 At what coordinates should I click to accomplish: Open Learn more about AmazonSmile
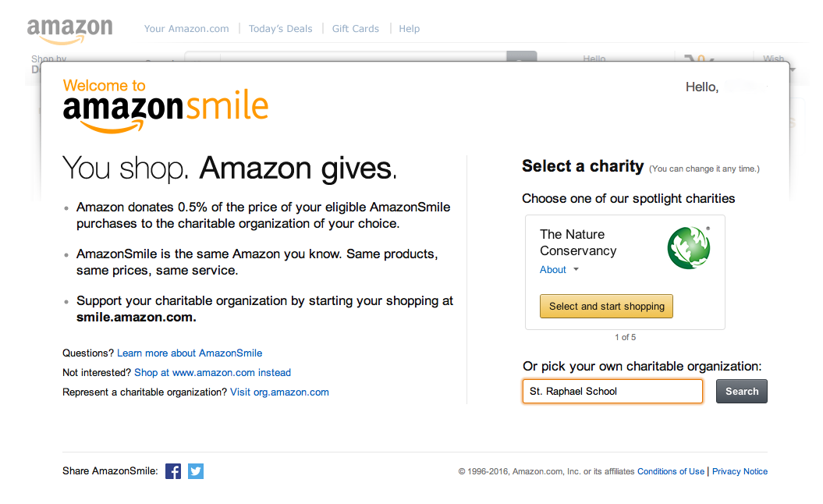tap(190, 353)
